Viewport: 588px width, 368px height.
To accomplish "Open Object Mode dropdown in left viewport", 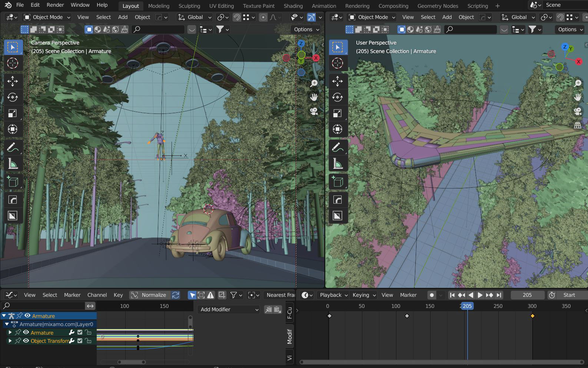I will point(47,17).
